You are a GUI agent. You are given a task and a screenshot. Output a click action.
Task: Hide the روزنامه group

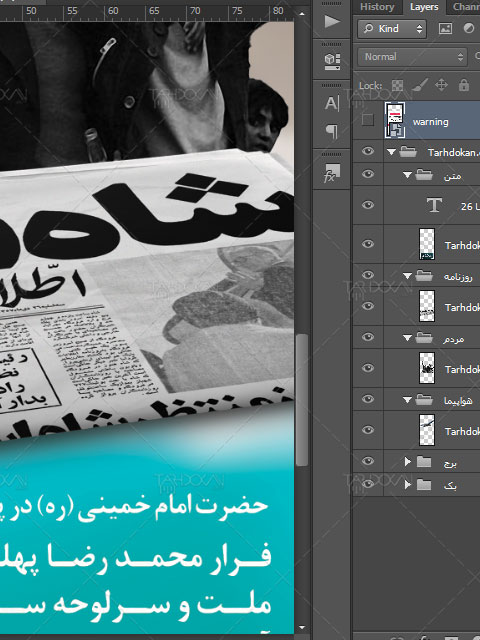tap(368, 275)
